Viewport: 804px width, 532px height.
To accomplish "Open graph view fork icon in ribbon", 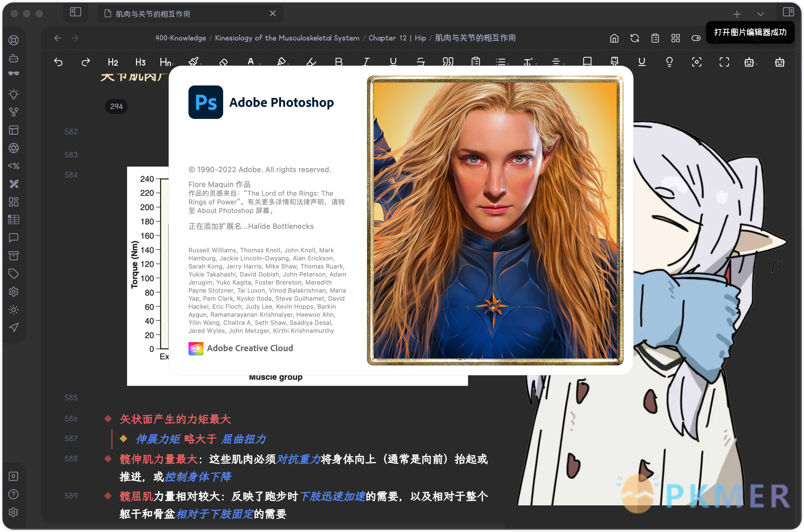I will pos(14,112).
